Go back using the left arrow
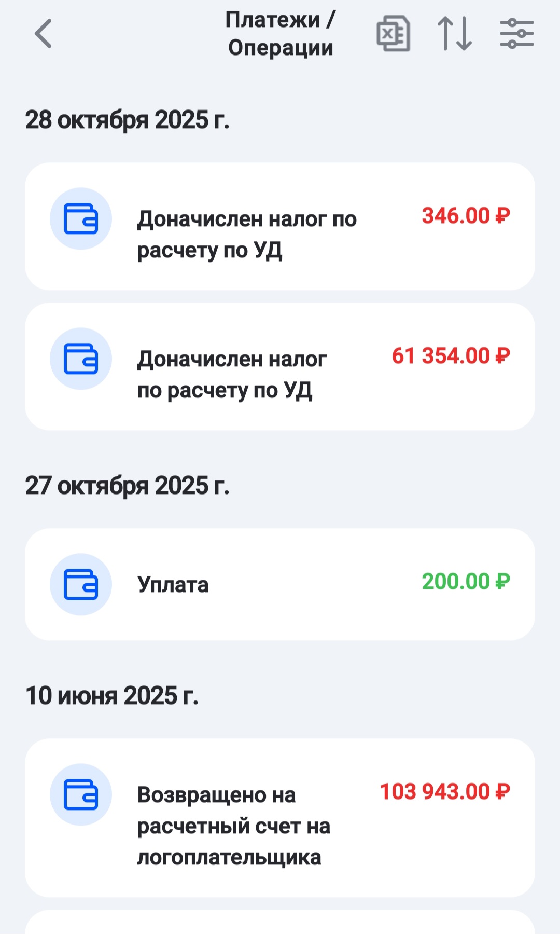The image size is (560, 934). click(x=44, y=34)
